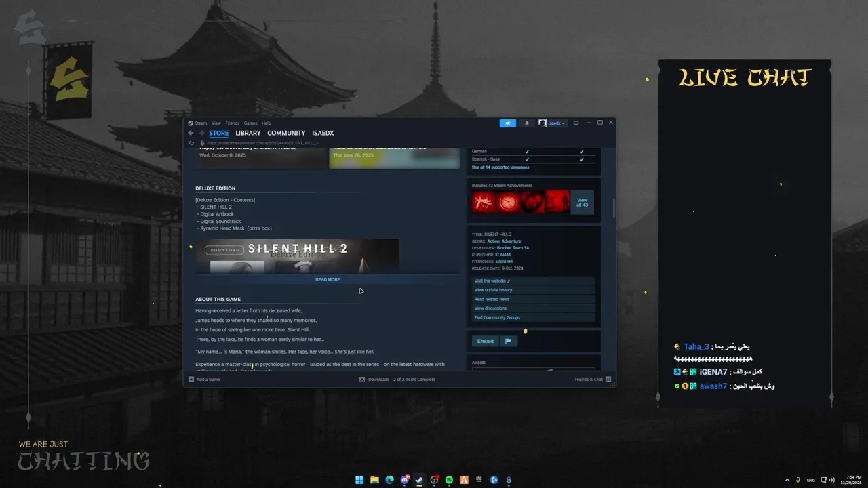Reload the store page
The width and height of the screenshot is (868, 488).
[191, 143]
